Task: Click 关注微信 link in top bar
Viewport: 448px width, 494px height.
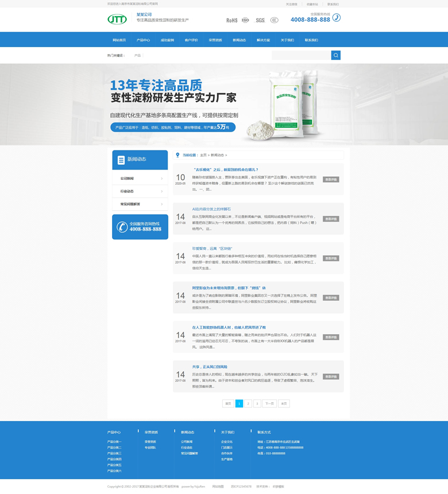Action: click(292, 4)
